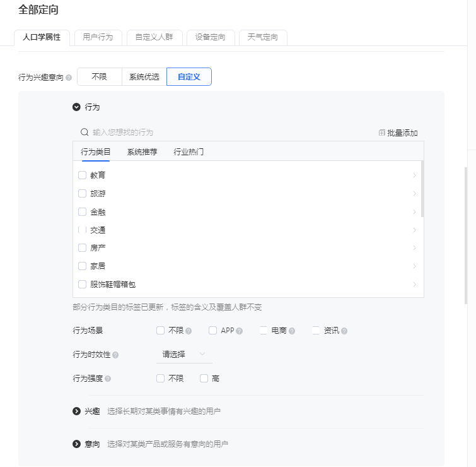Open the 行为时效性 请选择 dropdown
This screenshot has width=476, height=467.
tap(183, 355)
